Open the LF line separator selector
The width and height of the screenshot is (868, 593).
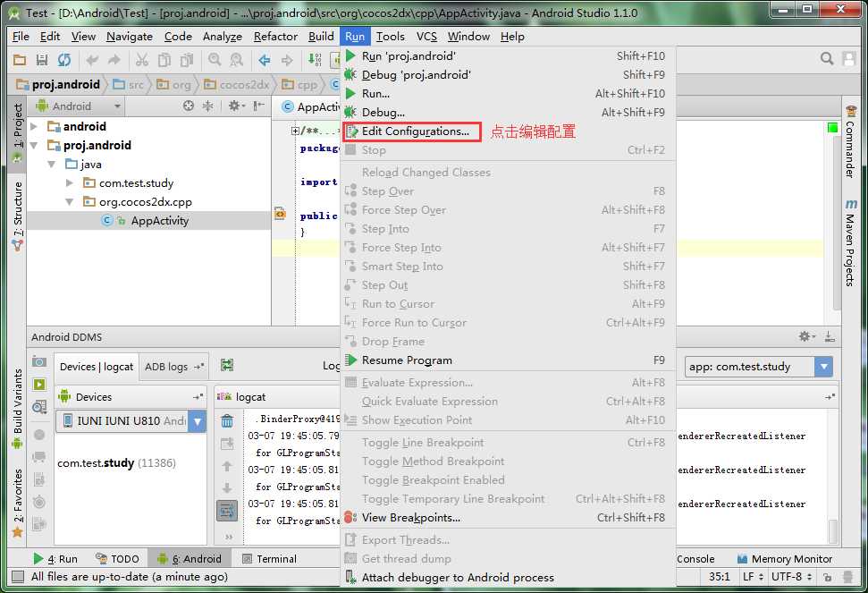coord(753,577)
